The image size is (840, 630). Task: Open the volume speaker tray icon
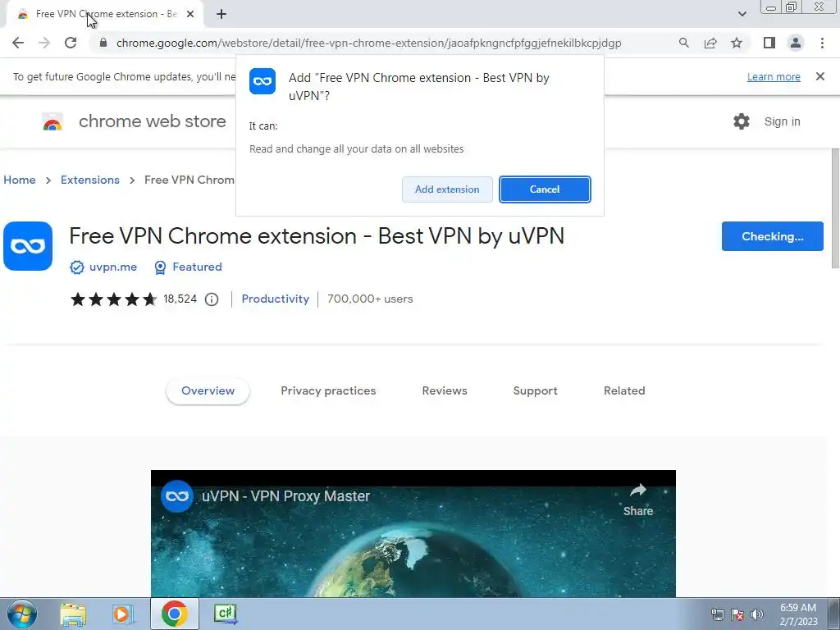(757, 614)
